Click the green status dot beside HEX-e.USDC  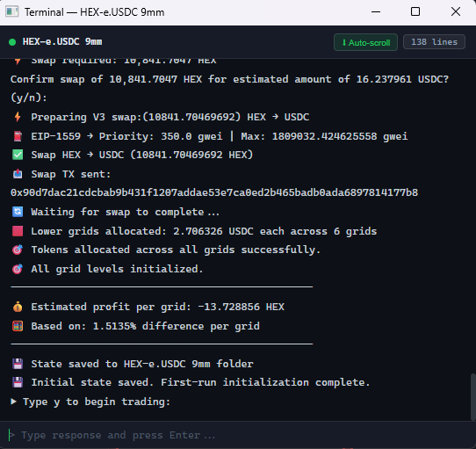coord(12,42)
